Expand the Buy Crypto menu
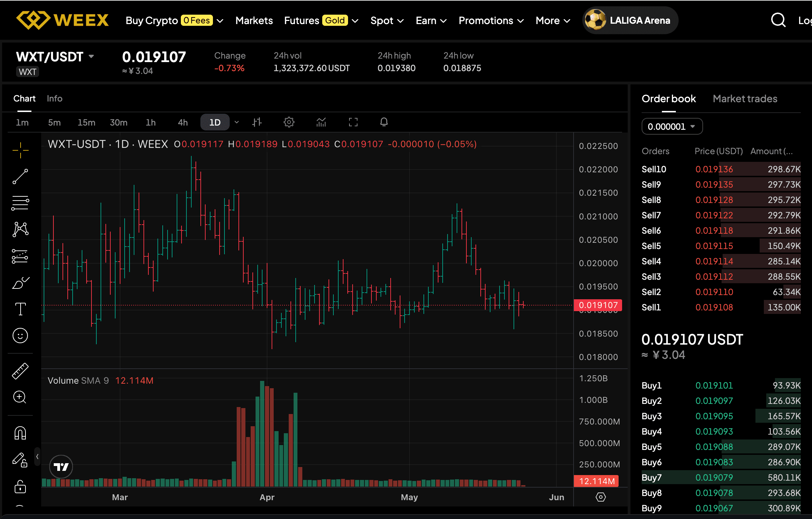The image size is (812, 519). pyautogui.click(x=174, y=21)
